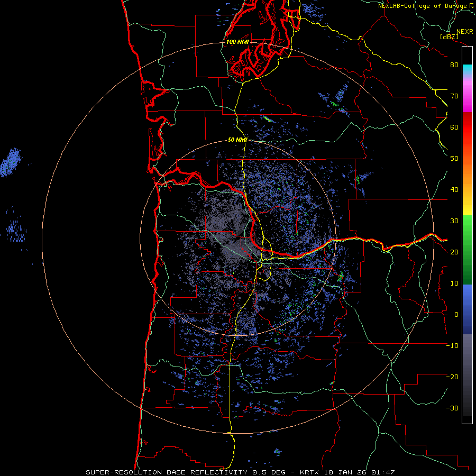Pick the cyan segment atop the color bar
Screen dimensions: 476x476
467,68
